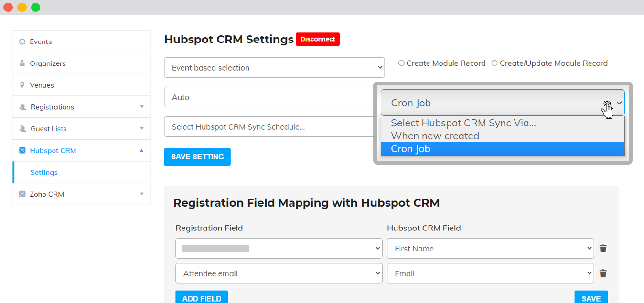
Task: Click the green macOS maximize button
Action: click(36, 7)
